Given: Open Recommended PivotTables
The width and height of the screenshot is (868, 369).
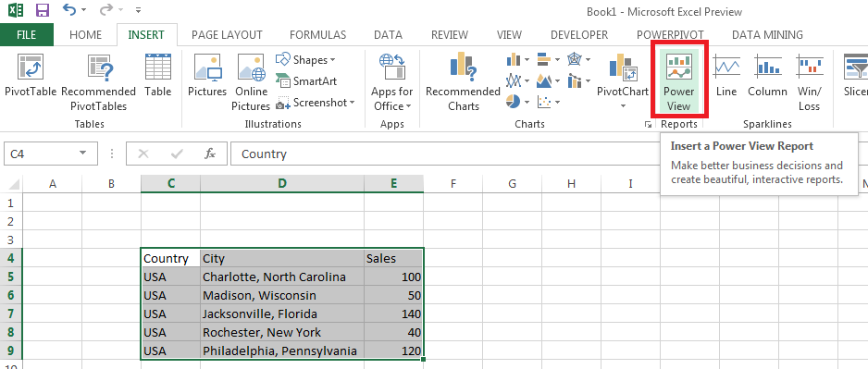Looking at the screenshot, I should click(x=98, y=82).
